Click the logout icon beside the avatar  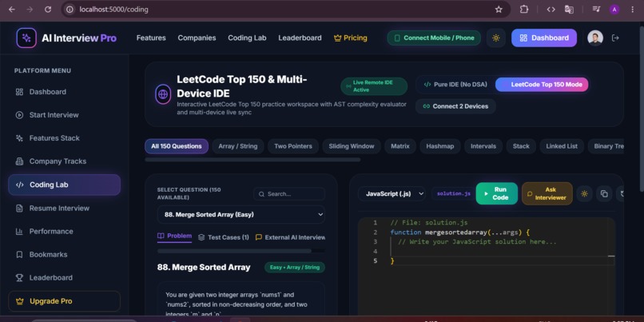(615, 38)
